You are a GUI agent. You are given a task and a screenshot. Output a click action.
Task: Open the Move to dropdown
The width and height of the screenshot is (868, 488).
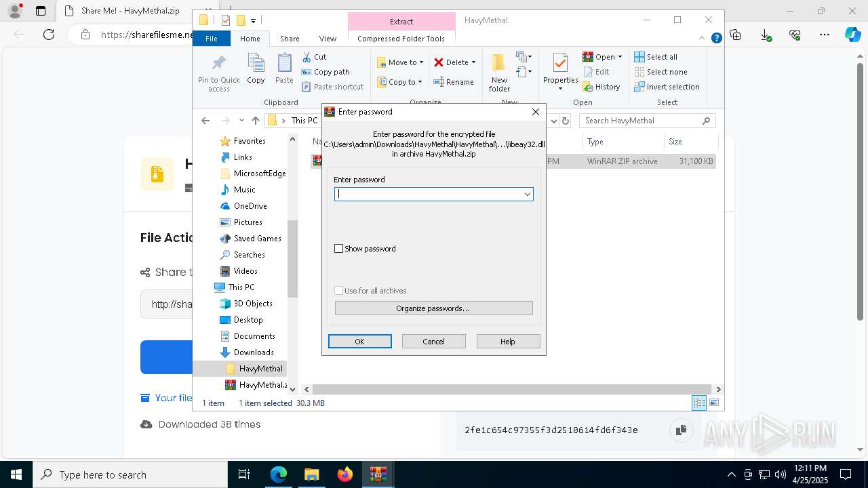(x=400, y=62)
